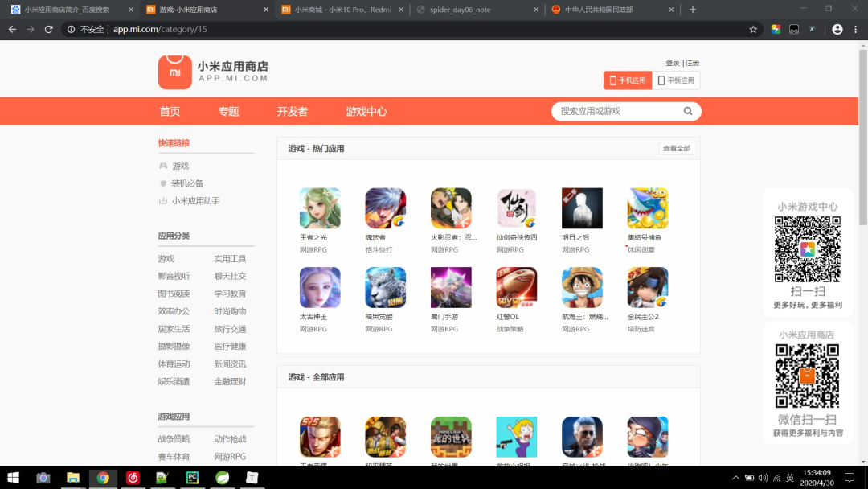Switch to 平板应用 mode
The height and width of the screenshot is (489, 868).
point(676,80)
